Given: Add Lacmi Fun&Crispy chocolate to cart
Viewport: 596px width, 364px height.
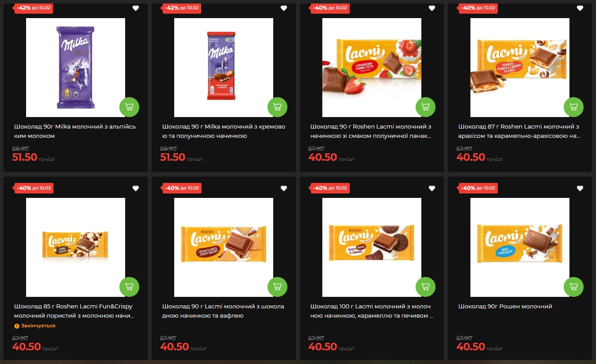Looking at the screenshot, I should pos(129,287).
